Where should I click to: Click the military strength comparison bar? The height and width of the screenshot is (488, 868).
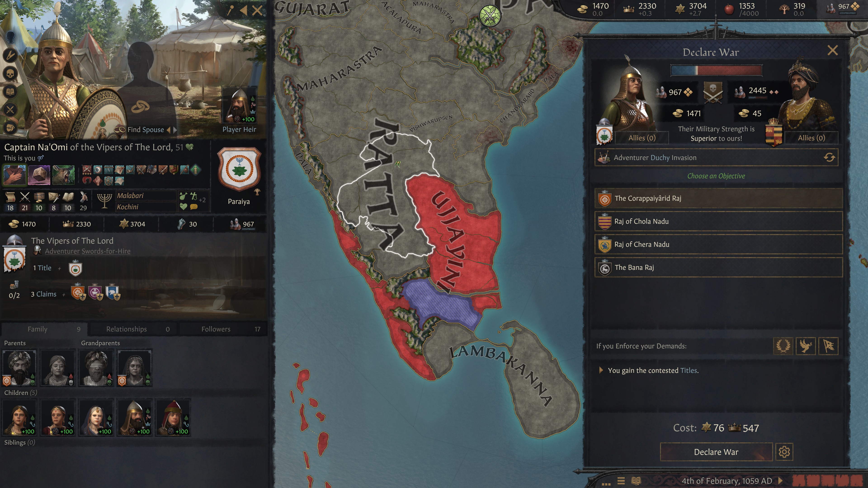(716, 70)
